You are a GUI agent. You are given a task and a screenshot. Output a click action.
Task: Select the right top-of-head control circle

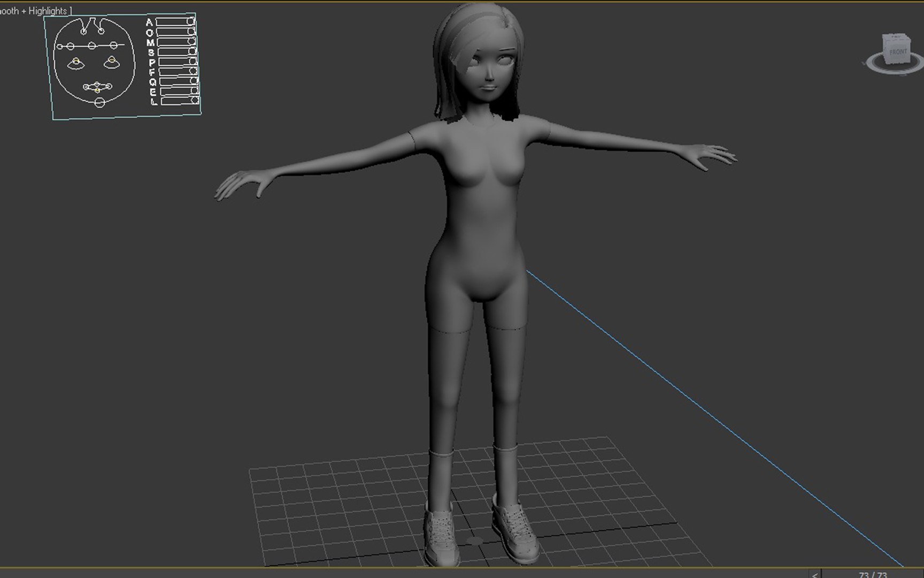coord(101,31)
